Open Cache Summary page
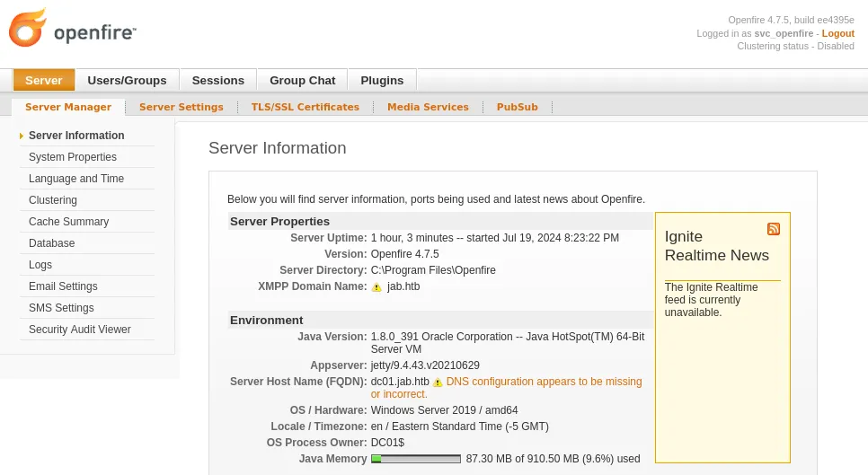This screenshot has height=475, width=868. [x=68, y=222]
